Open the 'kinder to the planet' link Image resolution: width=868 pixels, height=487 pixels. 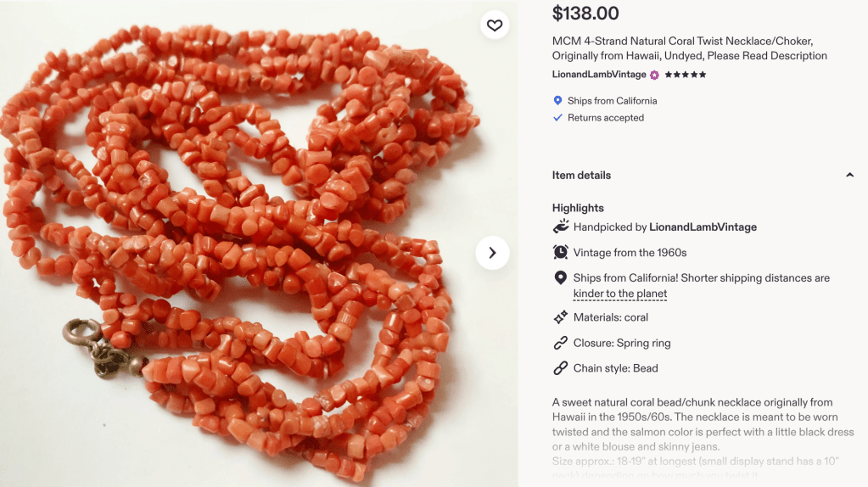(x=620, y=294)
